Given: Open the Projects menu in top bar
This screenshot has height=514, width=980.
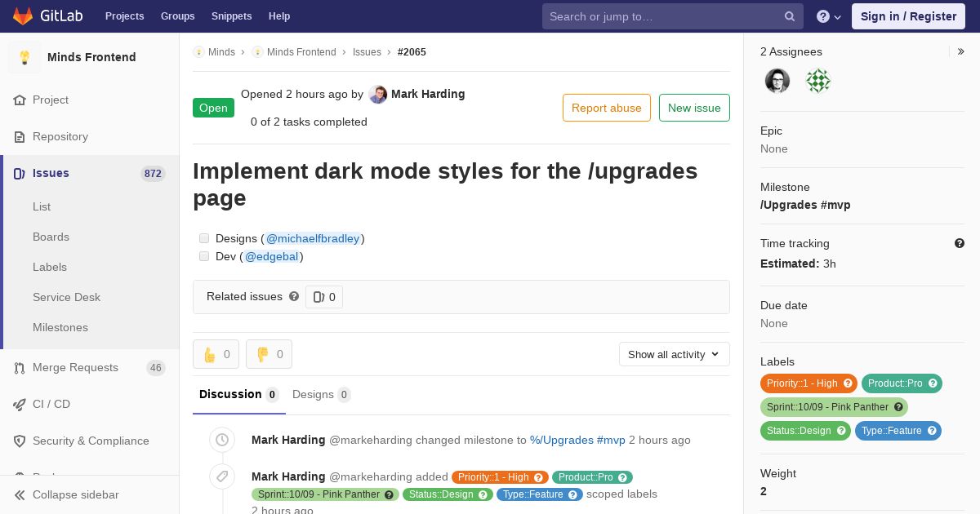Looking at the screenshot, I should click(124, 16).
